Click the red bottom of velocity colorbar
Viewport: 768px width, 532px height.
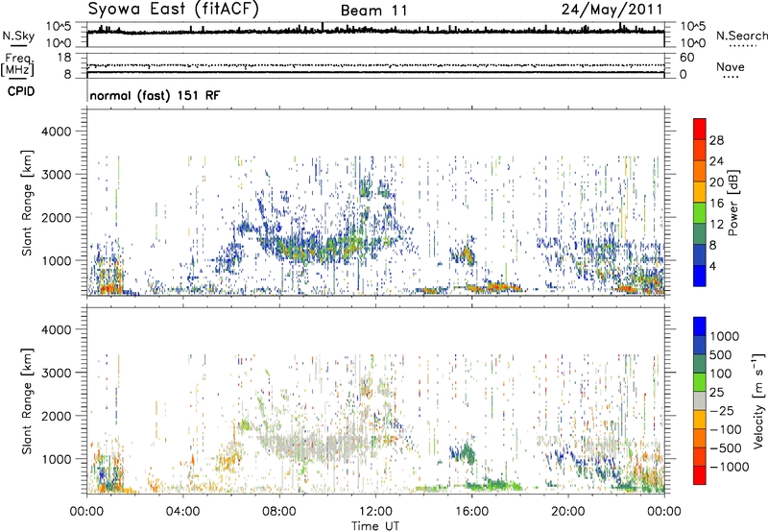700,475
